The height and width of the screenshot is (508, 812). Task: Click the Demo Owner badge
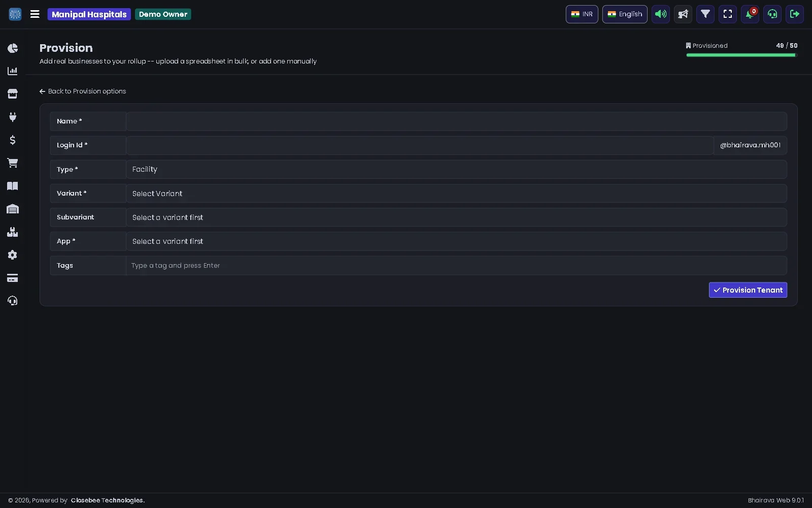[163, 14]
